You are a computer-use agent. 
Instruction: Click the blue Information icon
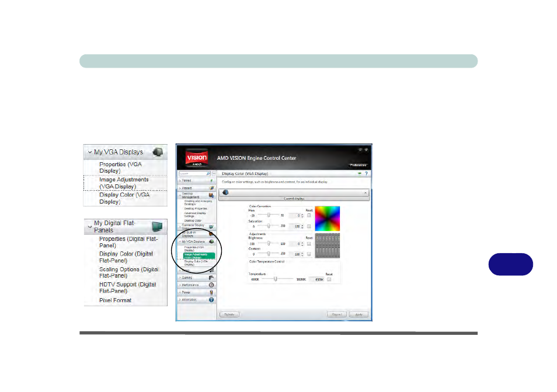click(x=211, y=300)
